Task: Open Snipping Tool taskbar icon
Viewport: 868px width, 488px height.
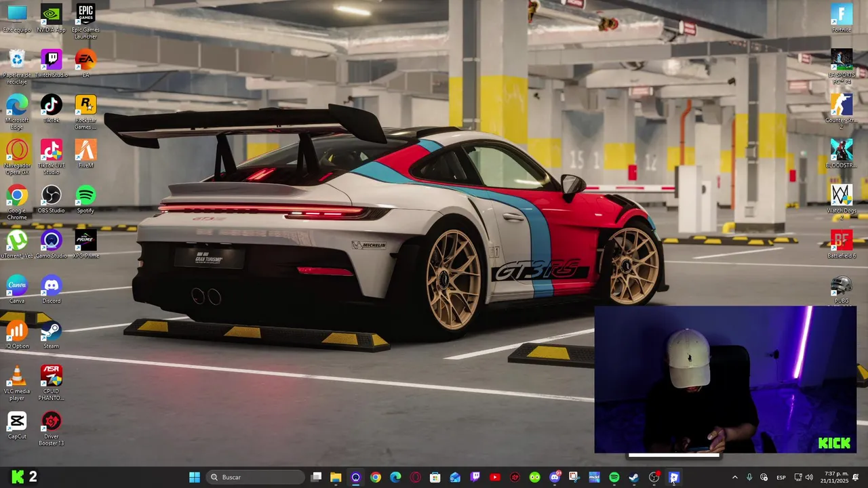Action: (574, 477)
